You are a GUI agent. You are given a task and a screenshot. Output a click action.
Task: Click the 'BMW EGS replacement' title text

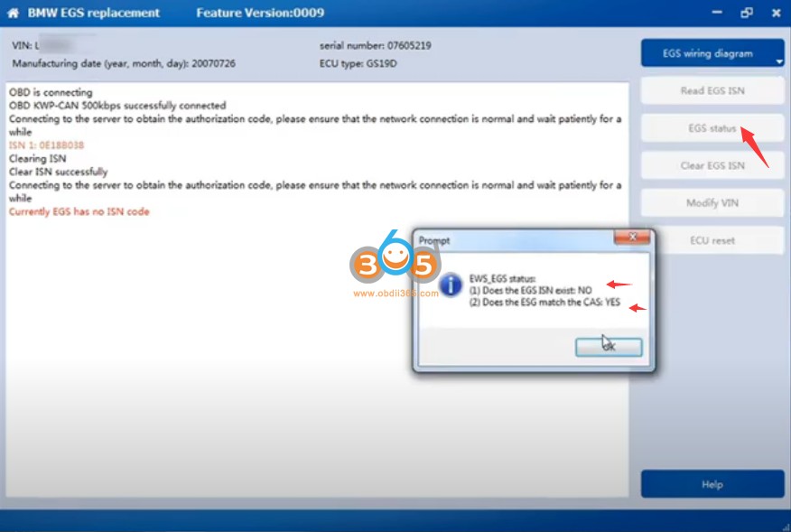tap(93, 13)
